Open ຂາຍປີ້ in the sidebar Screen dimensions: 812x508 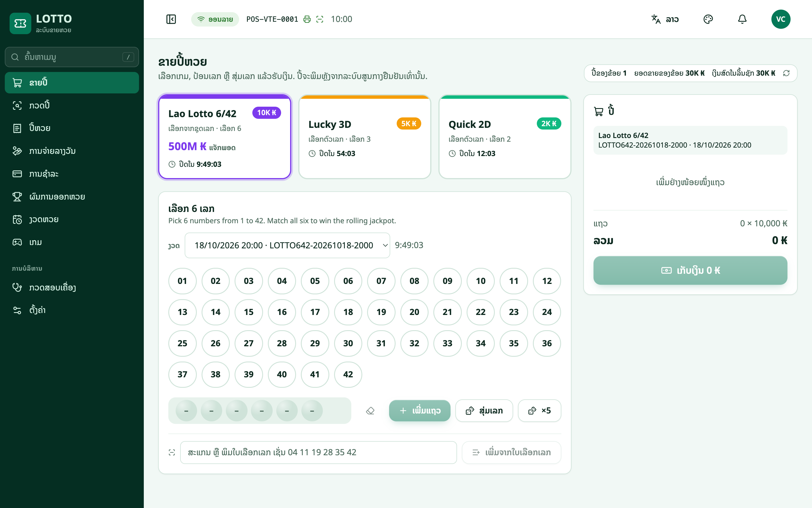tap(72, 83)
